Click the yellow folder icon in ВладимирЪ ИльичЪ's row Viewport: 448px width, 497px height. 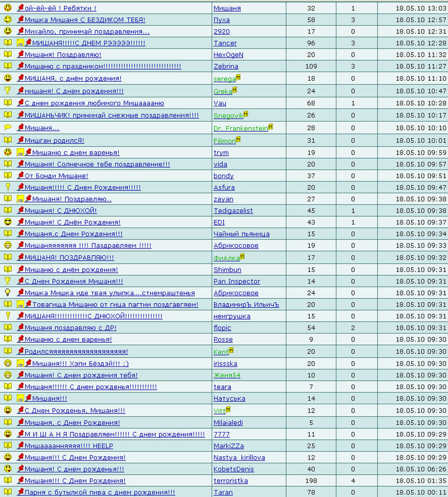click(x=20, y=304)
